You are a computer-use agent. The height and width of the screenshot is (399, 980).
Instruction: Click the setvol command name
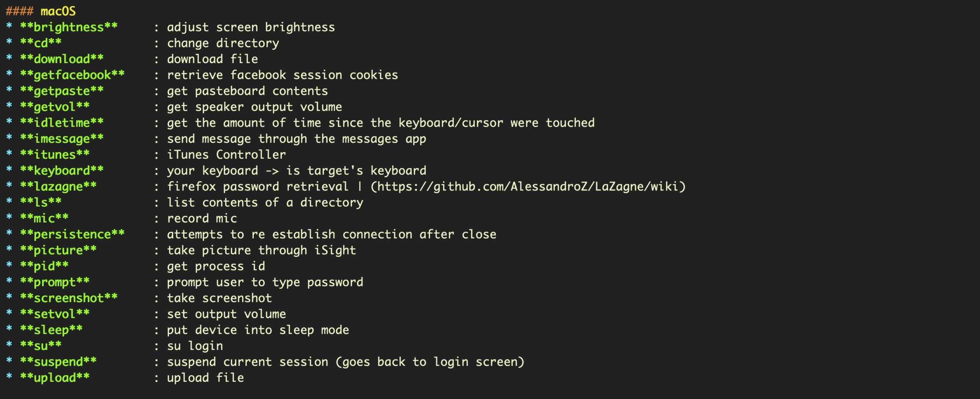pyautogui.click(x=55, y=314)
